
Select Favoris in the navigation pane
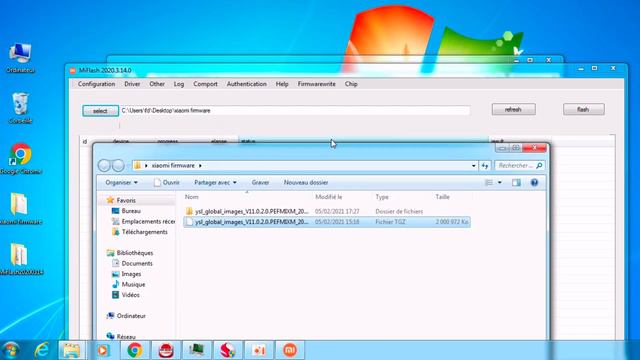click(x=126, y=200)
